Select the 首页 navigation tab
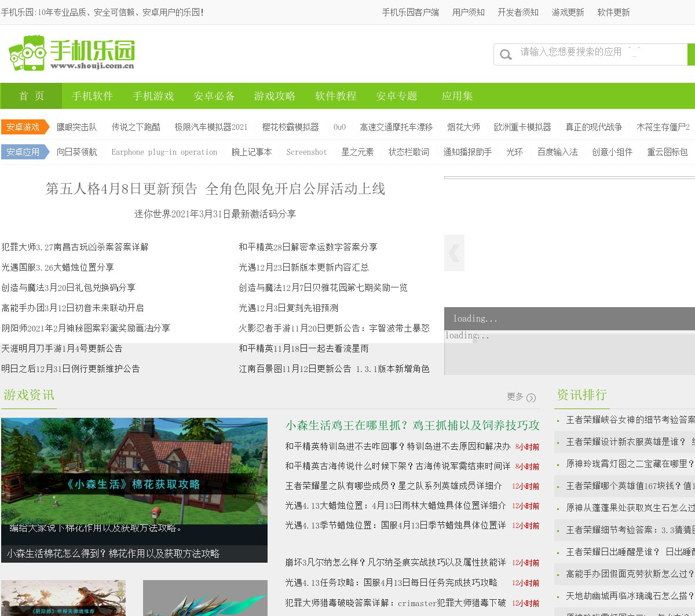This screenshot has height=616, width=695. [x=31, y=96]
